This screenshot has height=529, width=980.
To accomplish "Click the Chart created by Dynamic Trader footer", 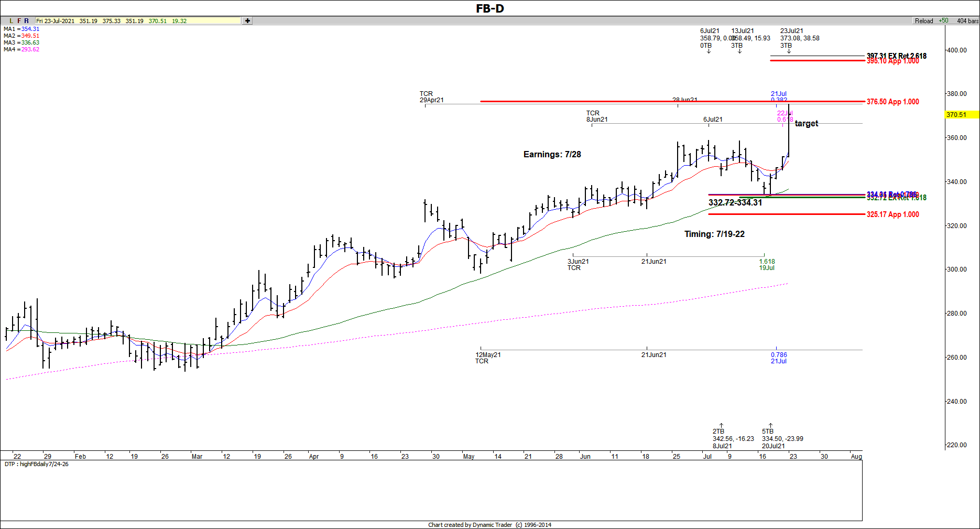I will tap(489, 525).
